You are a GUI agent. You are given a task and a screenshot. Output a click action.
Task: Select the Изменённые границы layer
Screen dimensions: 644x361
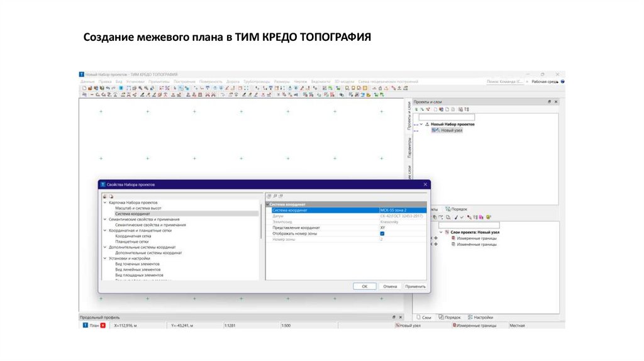tap(477, 244)
